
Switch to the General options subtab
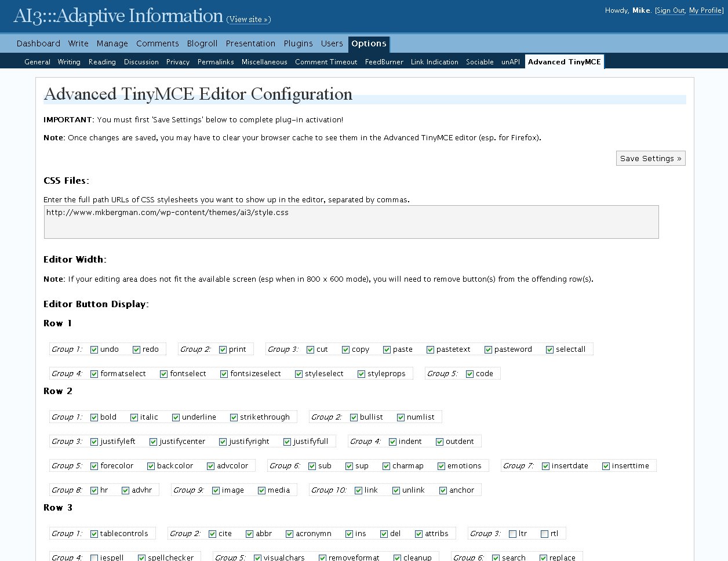click(37, 62)
